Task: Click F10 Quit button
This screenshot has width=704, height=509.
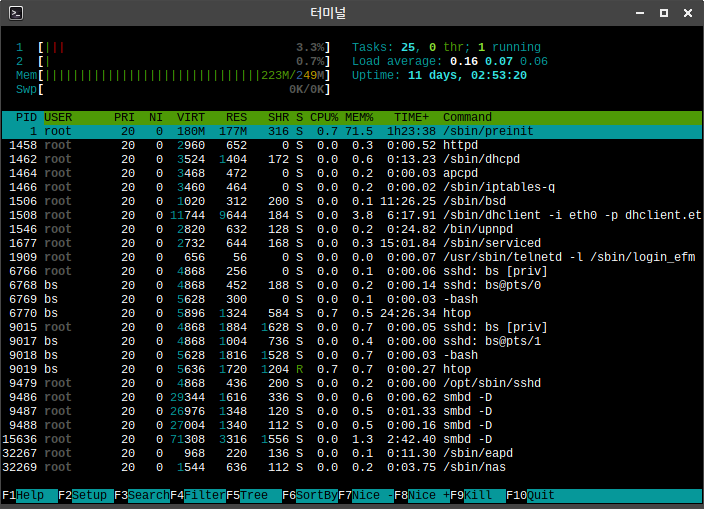Action: point(530,495)
